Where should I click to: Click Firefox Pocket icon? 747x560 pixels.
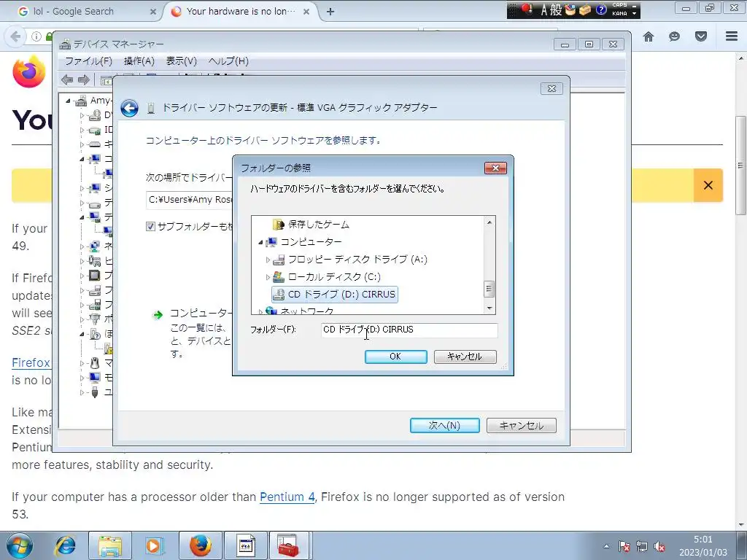(701, 36)
